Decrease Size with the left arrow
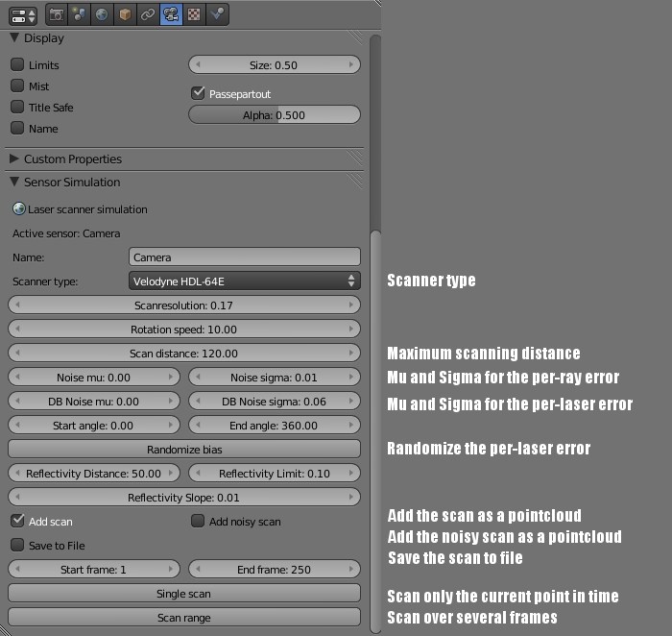672x636 pixels. [198, 64]
